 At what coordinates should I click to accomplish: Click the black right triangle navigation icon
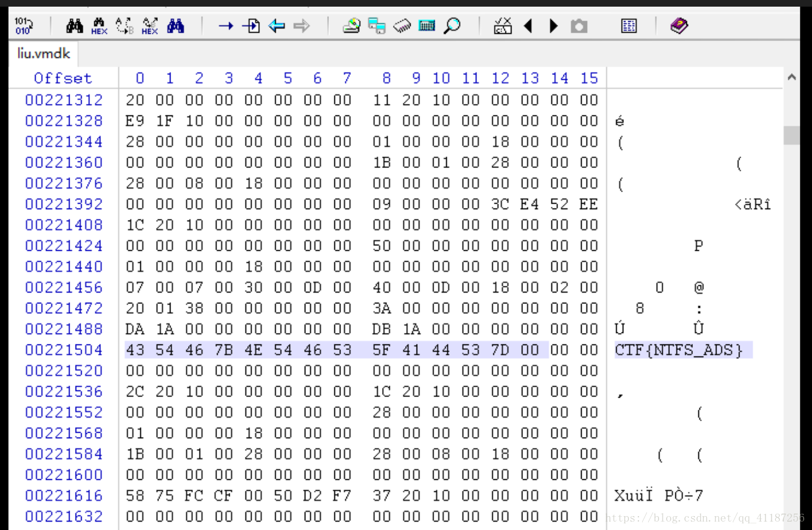[553, 26]
